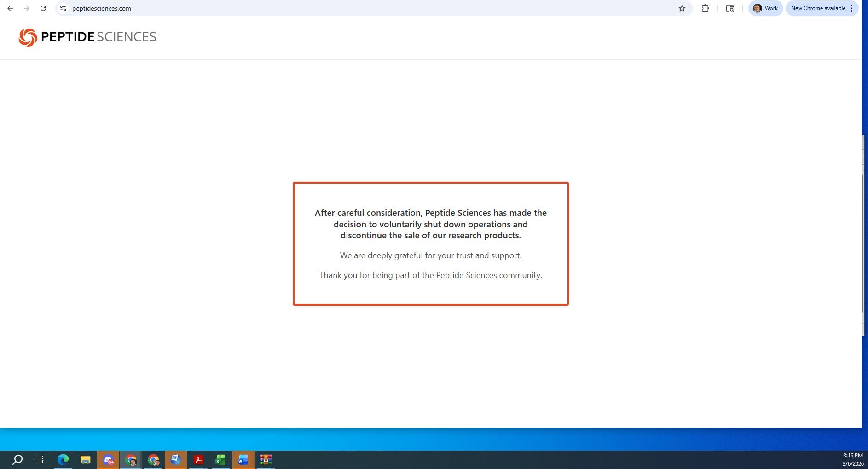The width and height of the screenshot is (868, 469).
Task: Open Word from the taskbar
Action: click(x=243, y=460)
